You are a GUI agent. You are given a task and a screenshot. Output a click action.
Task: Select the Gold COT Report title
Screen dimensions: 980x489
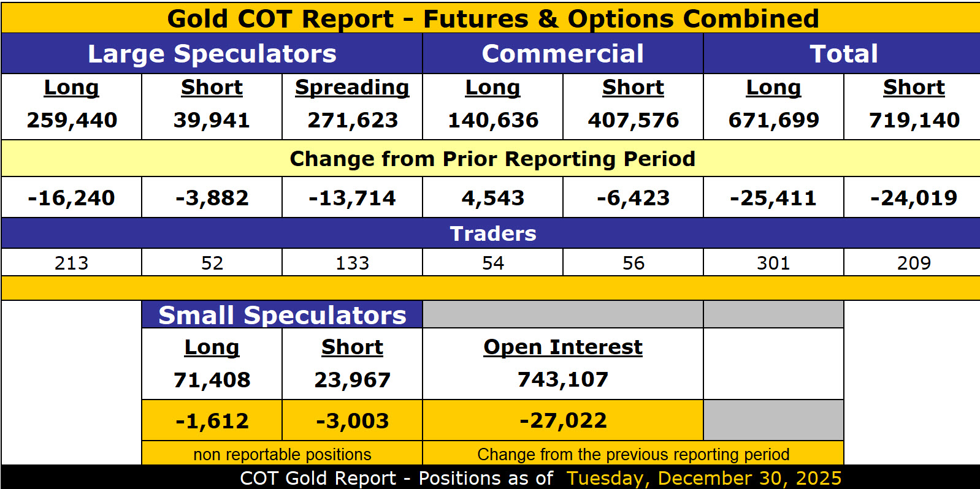click(492, 18)
